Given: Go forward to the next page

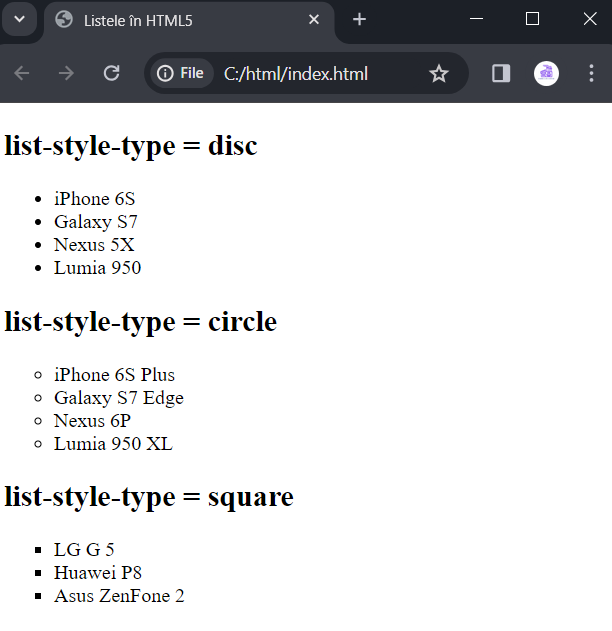Looking at the screenshot, I should coord(66,73).
